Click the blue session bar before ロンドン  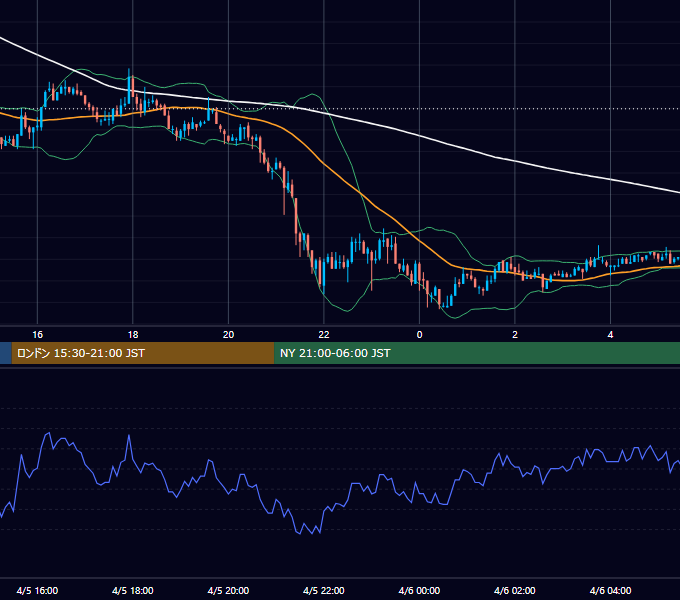click(x=6, y=353)
